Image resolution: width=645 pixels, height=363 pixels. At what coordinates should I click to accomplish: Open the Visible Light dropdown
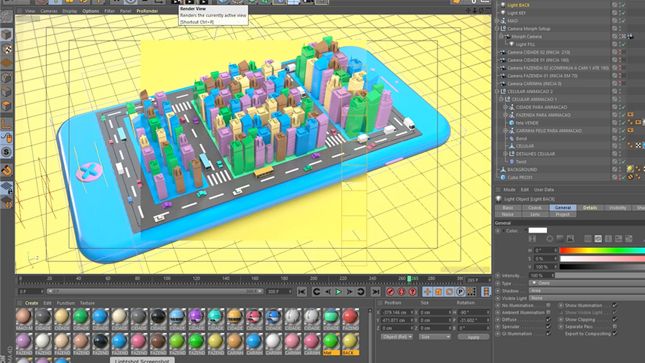(587, 298)
